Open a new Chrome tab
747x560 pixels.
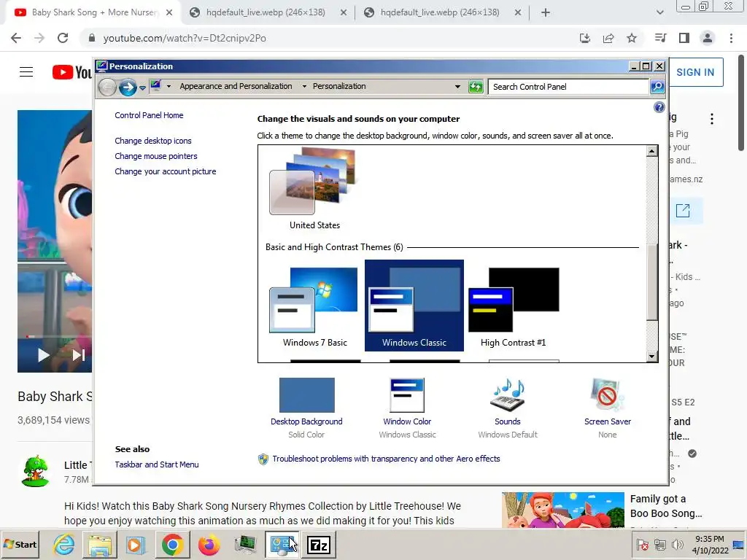coord(546,13)
